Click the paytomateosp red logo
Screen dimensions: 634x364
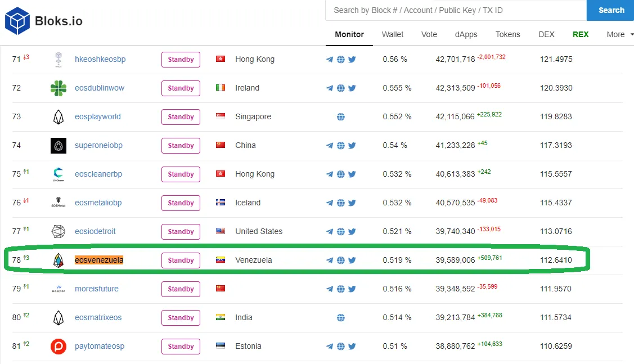[x=59, y=347]
